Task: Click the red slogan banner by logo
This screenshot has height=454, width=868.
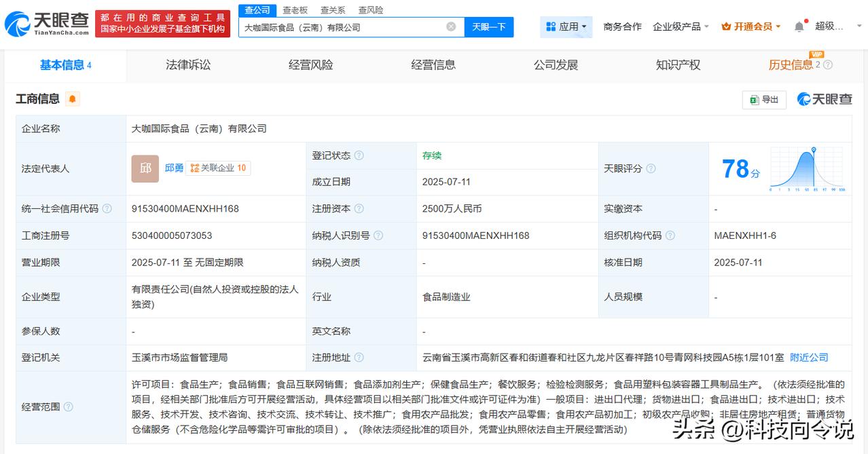Action: tap(163, 24)
